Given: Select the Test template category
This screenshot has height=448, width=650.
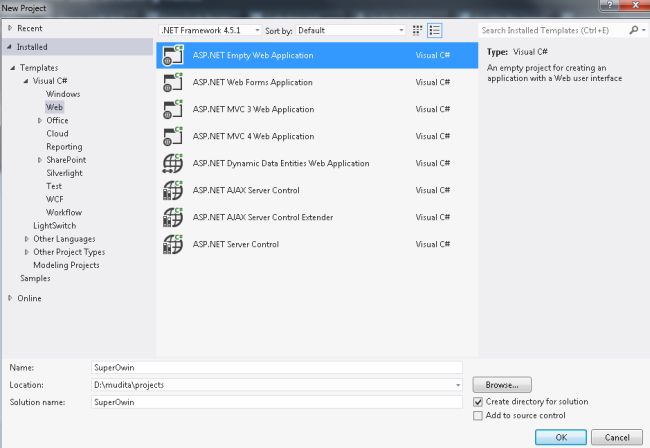Looking at the screenshot, I should tap(54, 186).
